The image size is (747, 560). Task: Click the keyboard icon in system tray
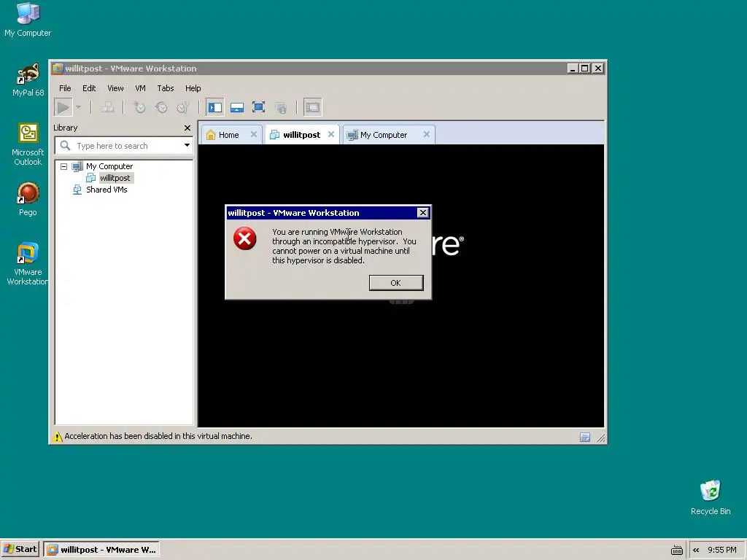click(676, 551)
